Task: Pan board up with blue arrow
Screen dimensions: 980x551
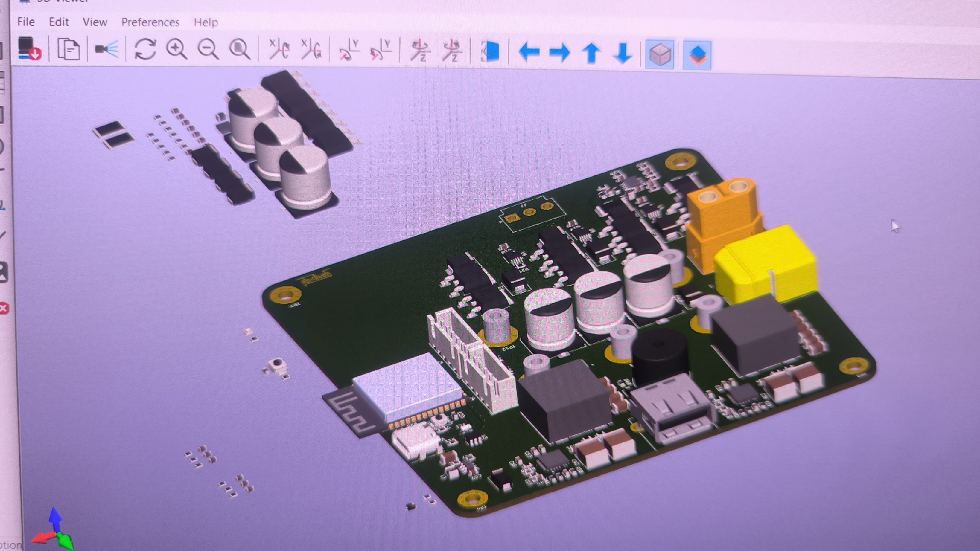Action: 592,53
